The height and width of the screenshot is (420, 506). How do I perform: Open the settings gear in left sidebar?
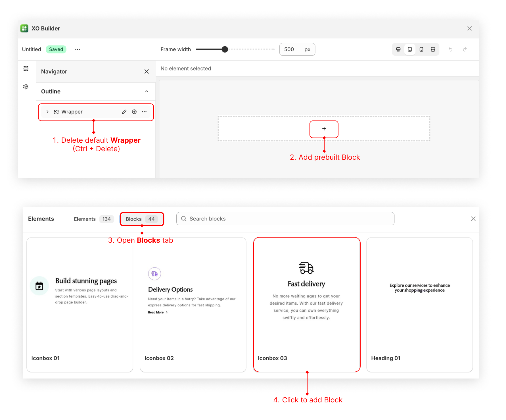click(x=26, y=87)
